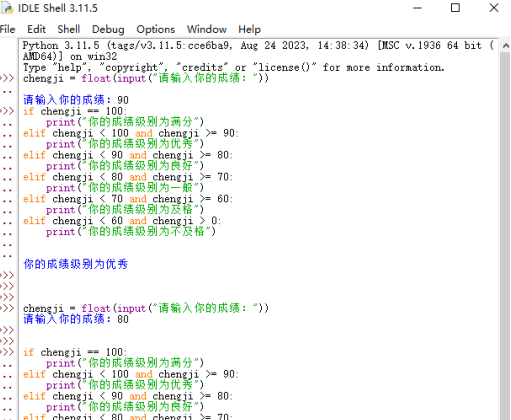Open the Options menu
The height and width of the screenshot is (420, 511).
pos(155,29)
